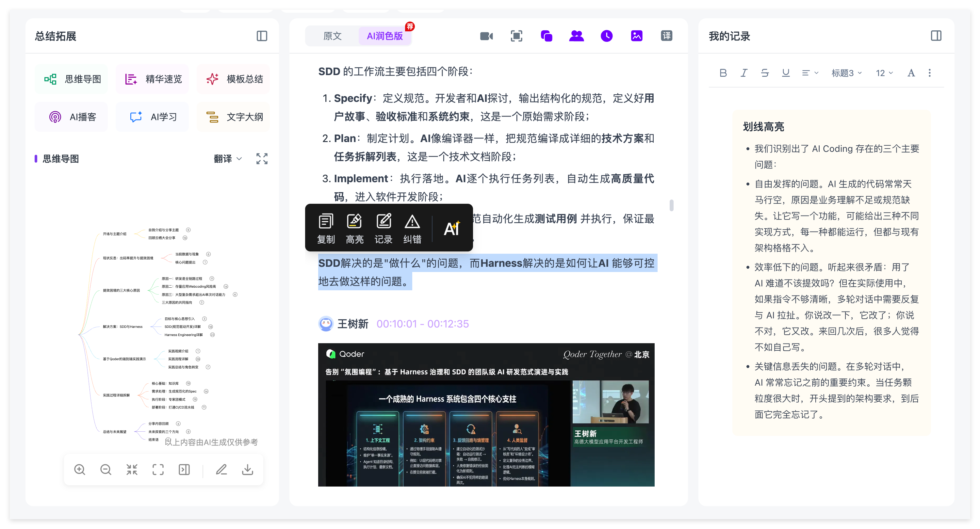Screen dimensions: 980x529
Task: Toggle italic formatting
Action: pos(744,72)
